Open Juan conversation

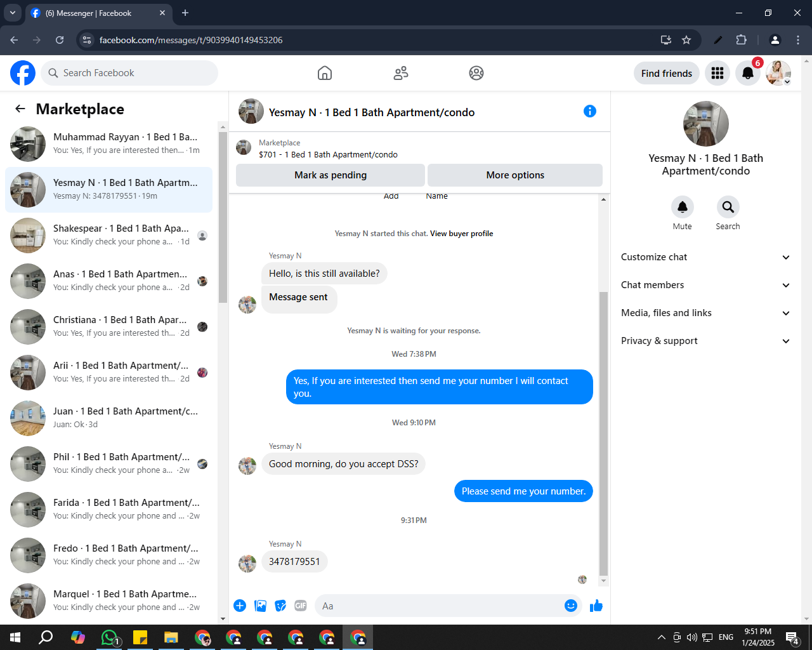(108, 418)
